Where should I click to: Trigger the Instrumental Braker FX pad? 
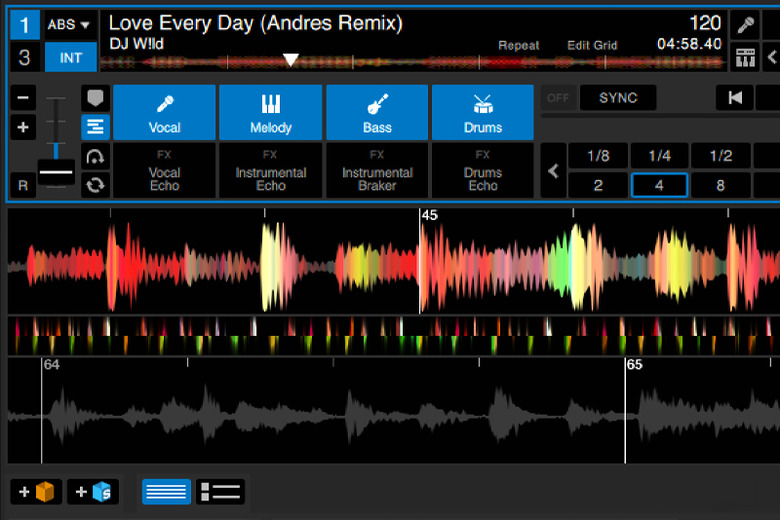[377, 171]
